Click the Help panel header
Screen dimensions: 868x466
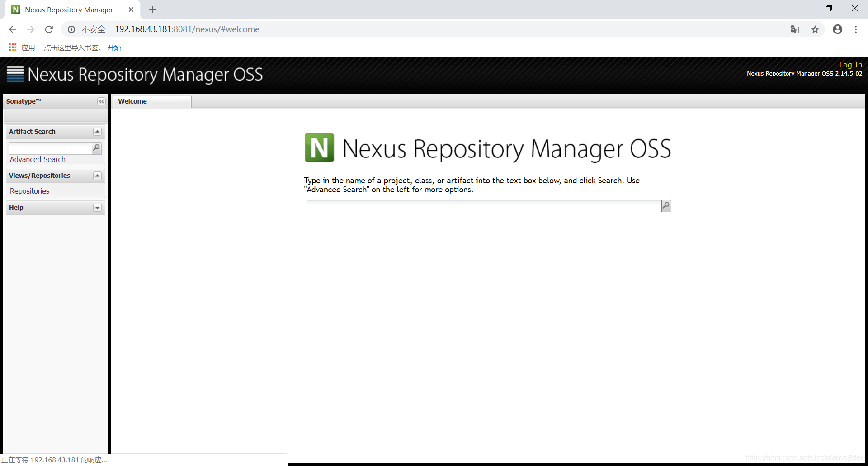pyautogui.click(x=55, y=208)
